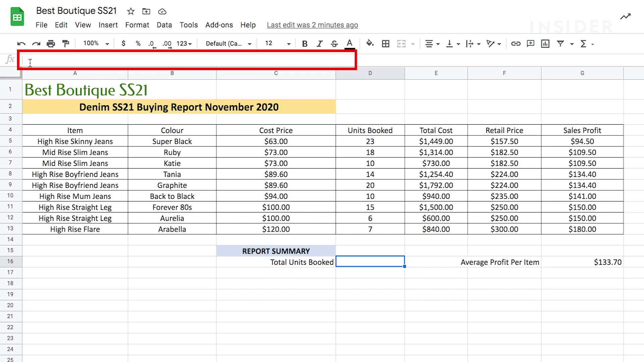Image resolution: width=644 pixels, height=362 pixels.
Task: Star the Best Boutique SS21 document
Action: tap(131, 11)
